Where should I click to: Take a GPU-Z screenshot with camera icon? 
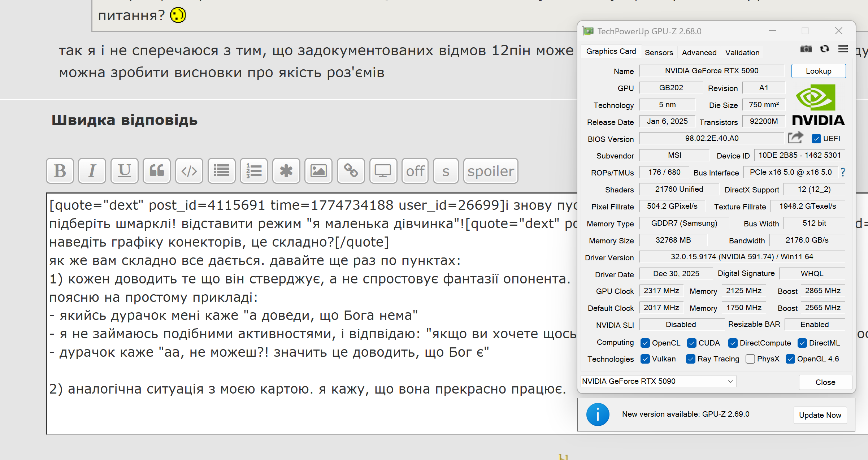point(806,49)
